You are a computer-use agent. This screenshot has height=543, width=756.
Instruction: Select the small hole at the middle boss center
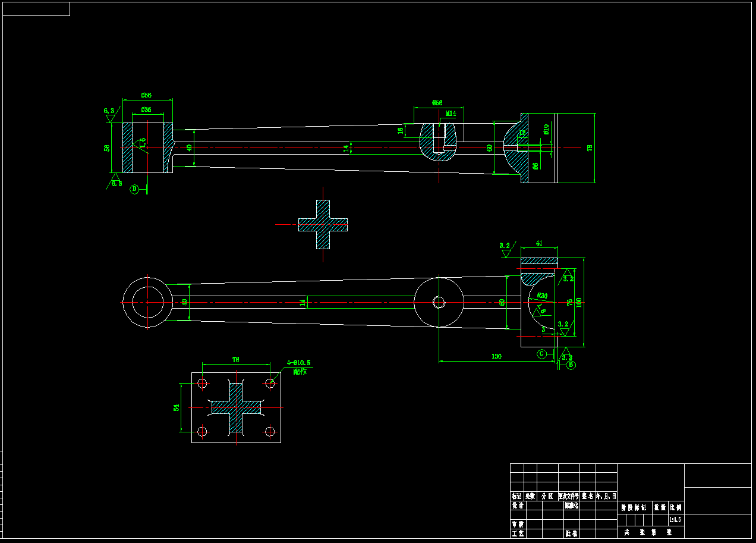pyautogui.click(x=439, y=302)
